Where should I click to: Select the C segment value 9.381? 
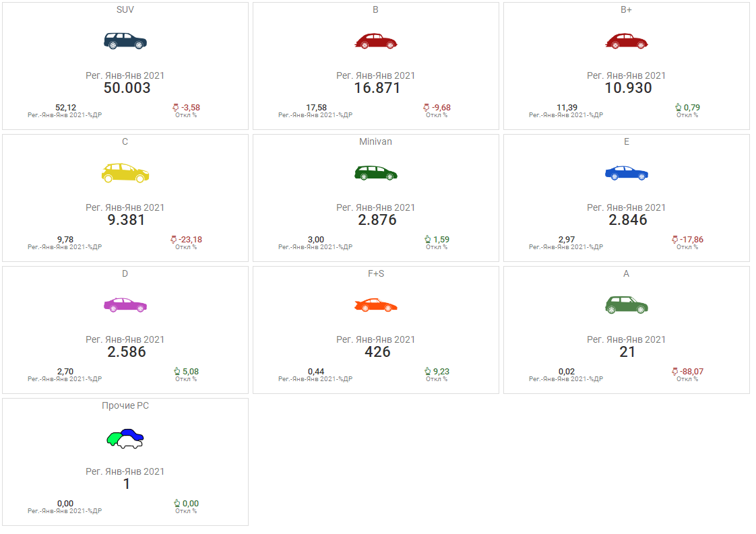tap(127, 220)
